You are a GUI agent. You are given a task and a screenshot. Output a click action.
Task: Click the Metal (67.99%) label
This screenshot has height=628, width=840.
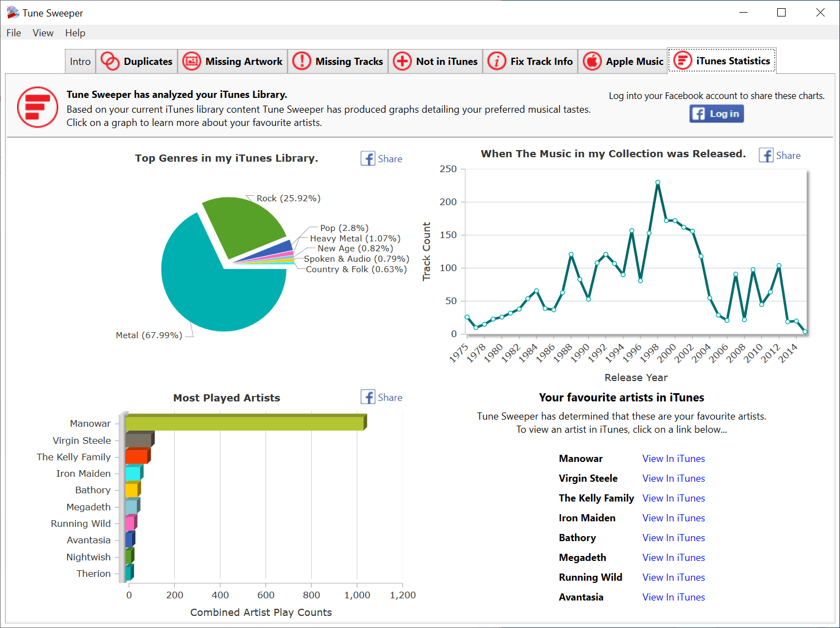click(x=149, y=335)
